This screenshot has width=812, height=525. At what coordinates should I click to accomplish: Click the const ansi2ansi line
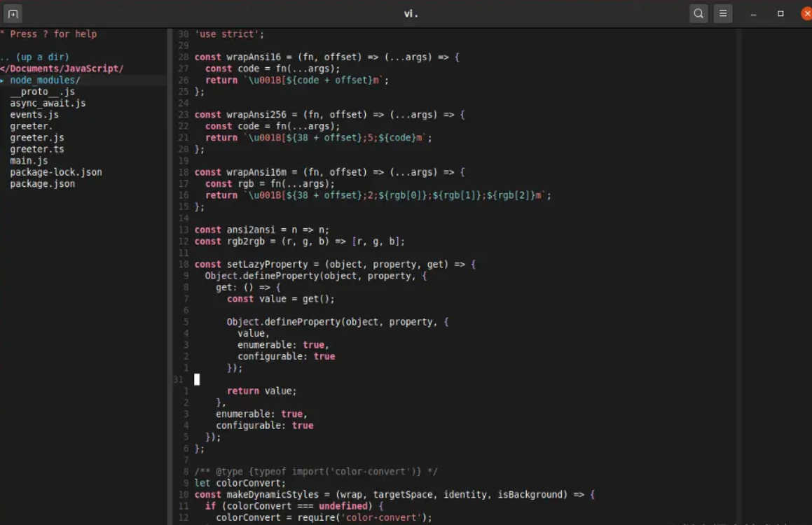[261, 230]
